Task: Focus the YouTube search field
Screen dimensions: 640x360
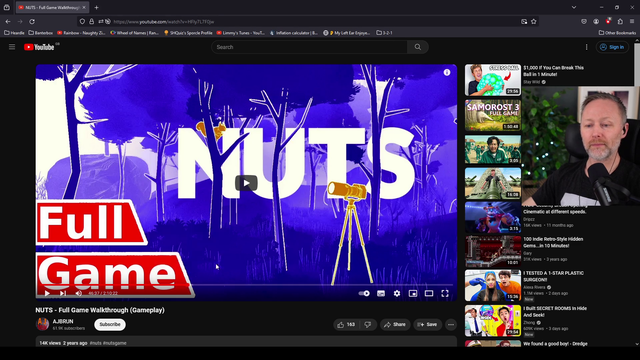Action: click(309, 47)
